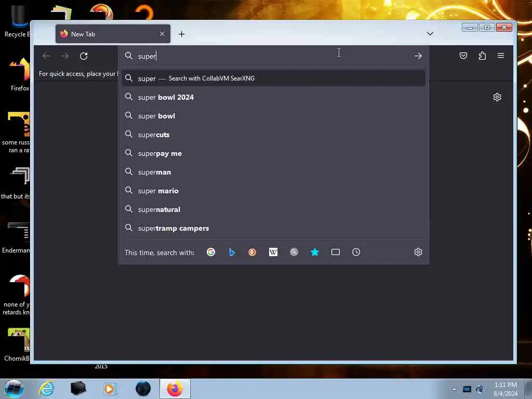Close the New Tab tab
Screen dimensions: 532x399
(x=162, y=34)
